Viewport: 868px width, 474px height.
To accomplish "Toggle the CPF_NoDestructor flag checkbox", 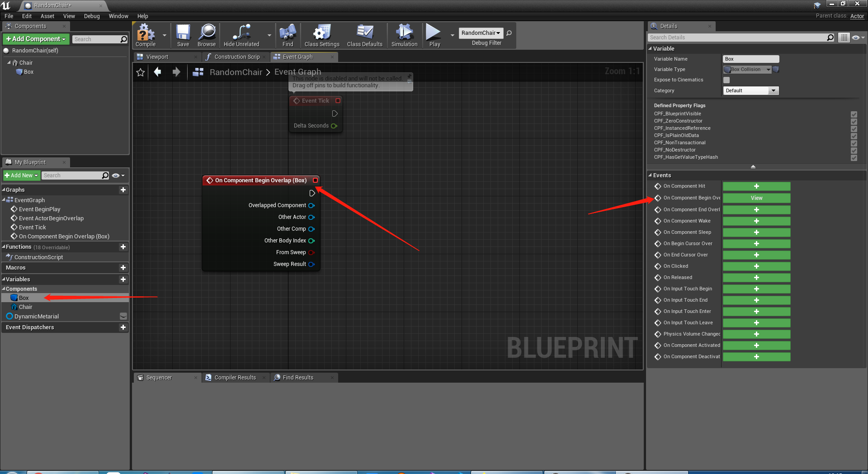I will 854,150.
